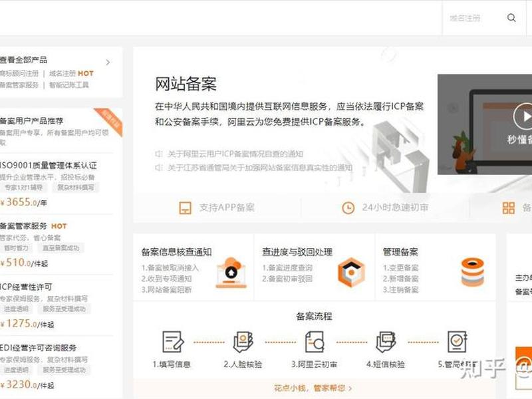Image resolution: width=532 pixels, height=399 pixels.
Task: Open ISO9001质量管理体系认证 product
Action: point(48,165)
